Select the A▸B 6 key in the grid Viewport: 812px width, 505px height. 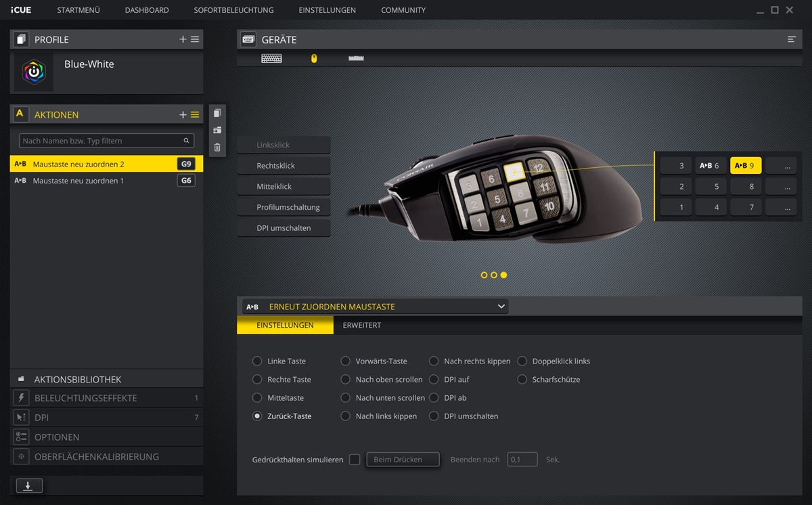click(710, 166)
